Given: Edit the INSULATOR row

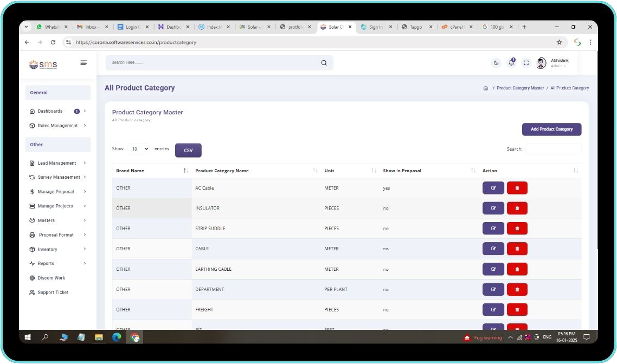Looking at the screenshot, I should (x=493, y=208).
